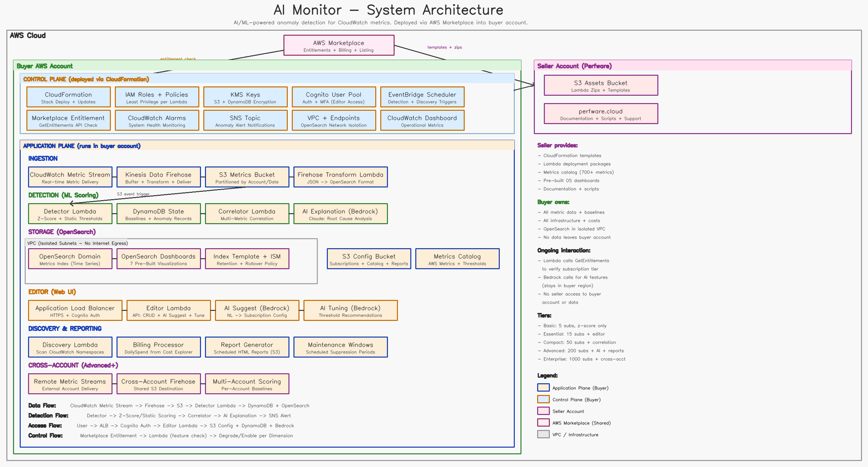Viewport: 868px width, 467px height.
Task: Select the Billing Processor node
Action: 158,347
